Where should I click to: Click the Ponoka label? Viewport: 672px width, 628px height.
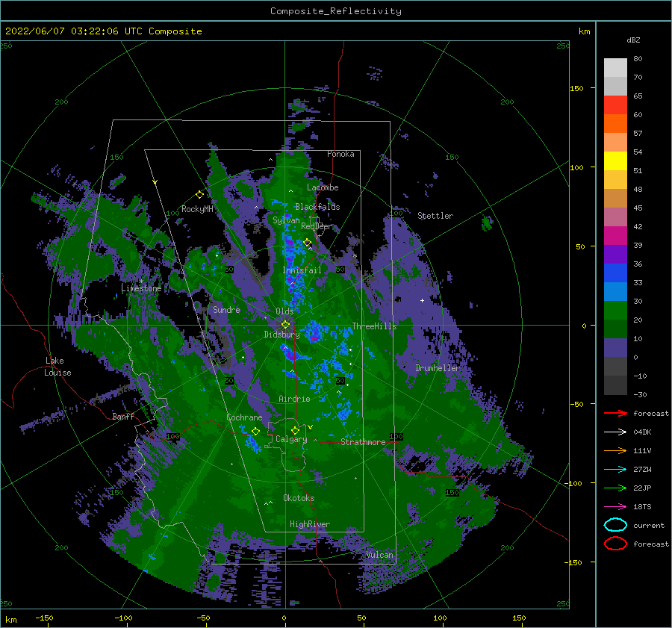tap(340, 154)
